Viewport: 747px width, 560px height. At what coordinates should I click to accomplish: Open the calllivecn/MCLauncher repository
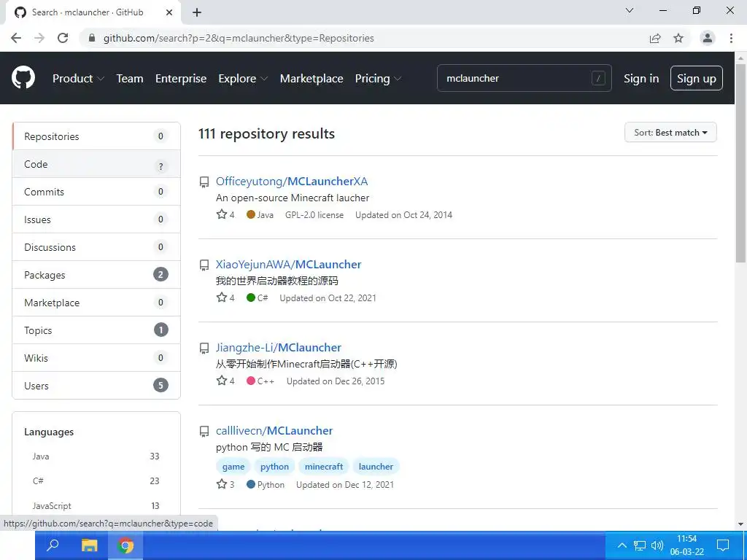[274, 430]
